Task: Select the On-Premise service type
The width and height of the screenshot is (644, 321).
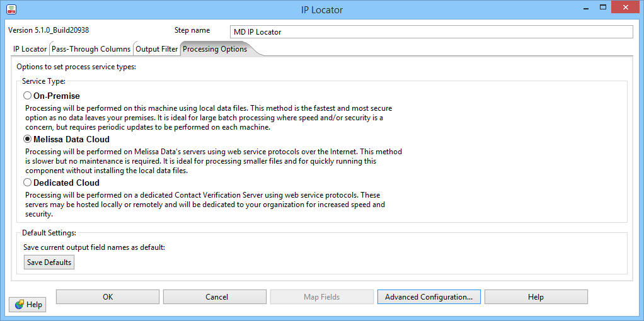Action: pyautogui.click(x=27, y=96)
